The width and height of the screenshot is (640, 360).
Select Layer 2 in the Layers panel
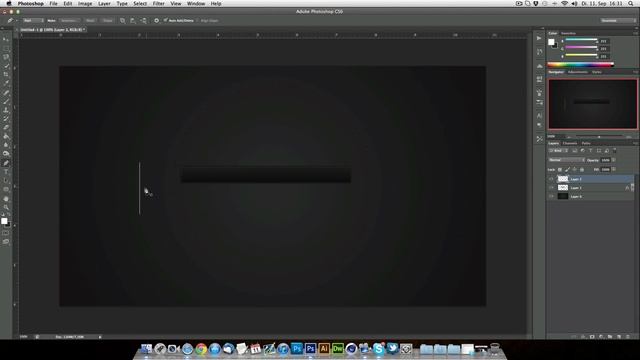tap(591, 179)
